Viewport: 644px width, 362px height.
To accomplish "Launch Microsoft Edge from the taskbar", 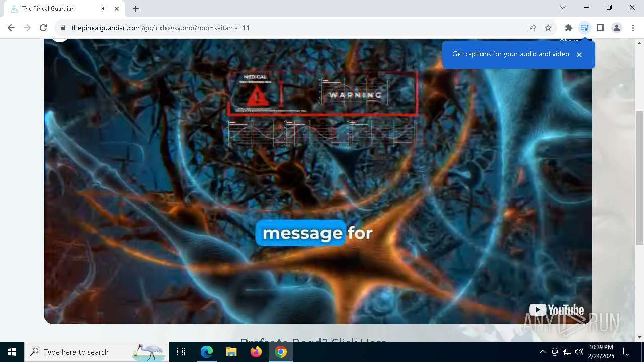I will pyautogui.click(x=207, y=352).
